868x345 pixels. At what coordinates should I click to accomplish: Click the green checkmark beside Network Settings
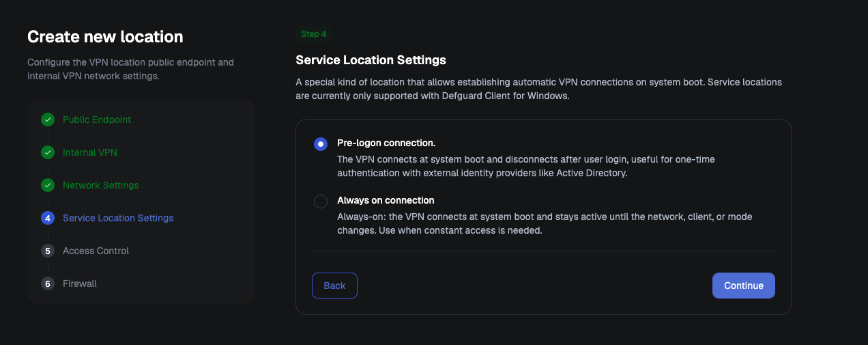click(x=48, y=185)
